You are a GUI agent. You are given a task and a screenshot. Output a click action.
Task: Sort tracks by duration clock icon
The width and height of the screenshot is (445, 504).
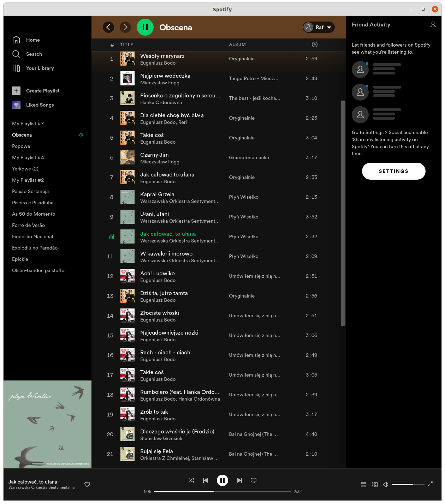pos(315,44)
